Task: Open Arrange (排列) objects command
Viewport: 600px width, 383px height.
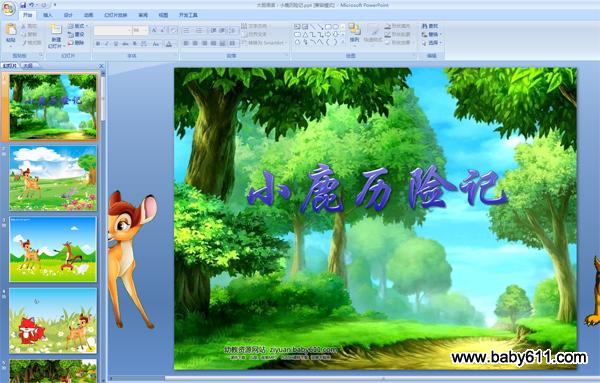Action: click(x=355, y=33)
